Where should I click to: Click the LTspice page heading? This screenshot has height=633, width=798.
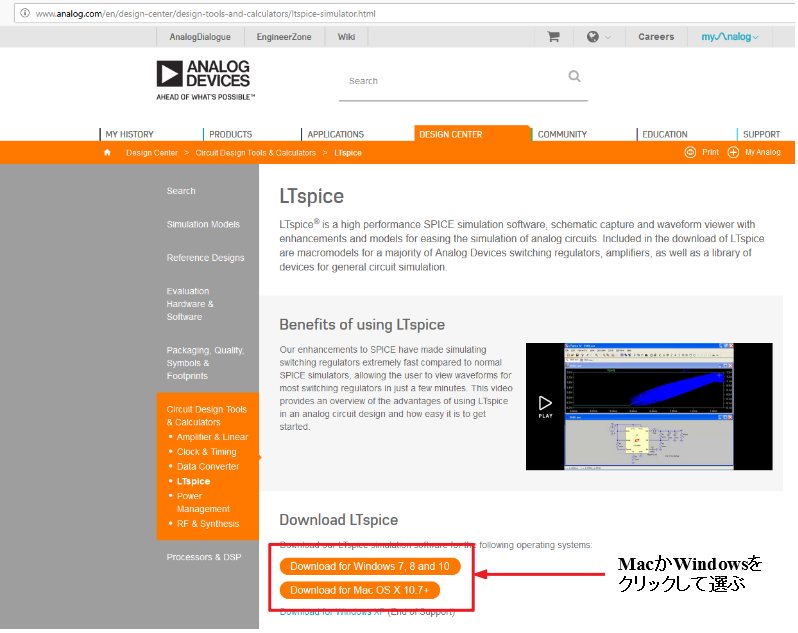311,196
